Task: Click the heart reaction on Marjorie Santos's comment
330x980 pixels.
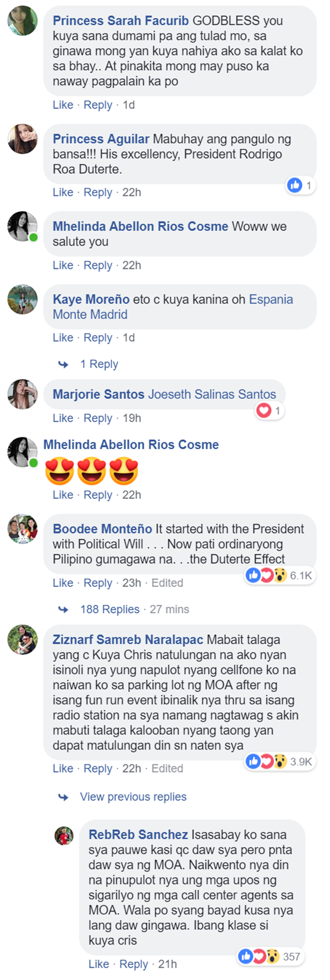Action: [270, 411]
